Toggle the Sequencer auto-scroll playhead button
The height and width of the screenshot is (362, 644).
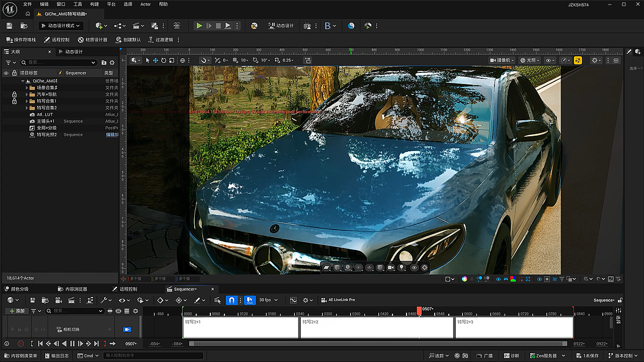250,300
